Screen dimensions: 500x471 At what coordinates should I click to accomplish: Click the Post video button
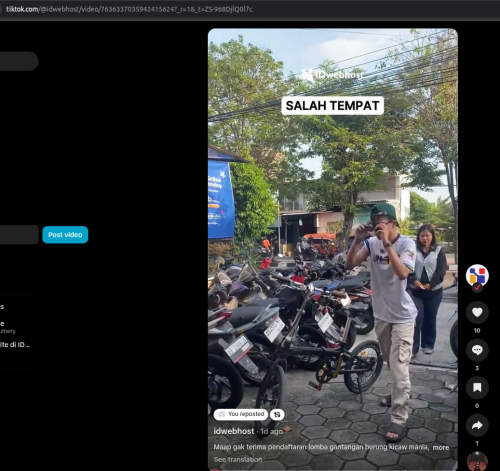coord(65,235)
